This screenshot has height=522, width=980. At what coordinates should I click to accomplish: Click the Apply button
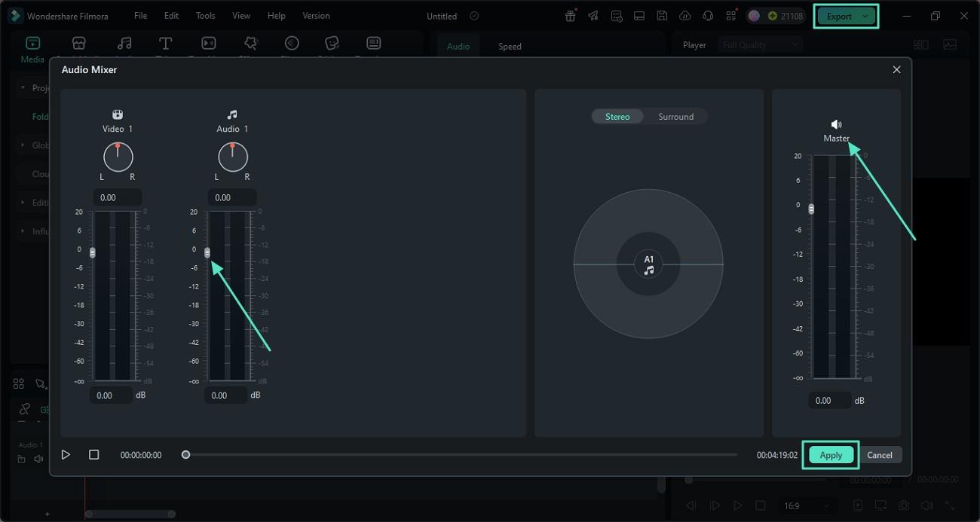tap(831, 455)
